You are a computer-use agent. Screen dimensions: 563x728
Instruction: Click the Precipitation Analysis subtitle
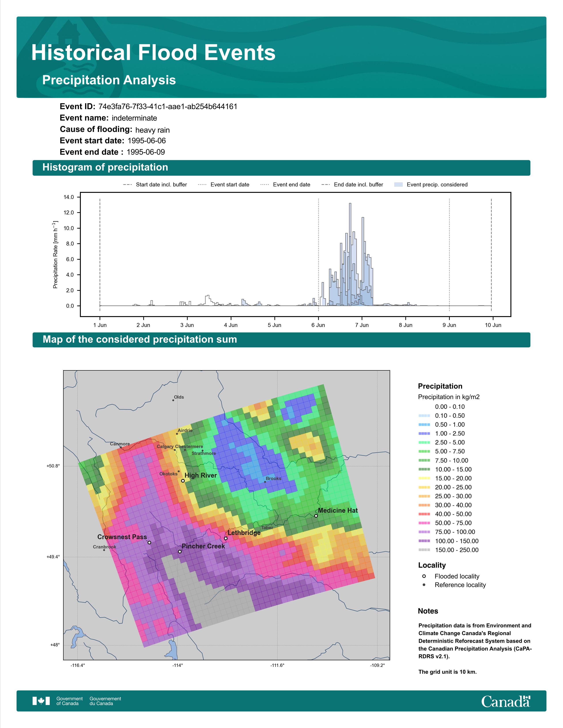109,80
